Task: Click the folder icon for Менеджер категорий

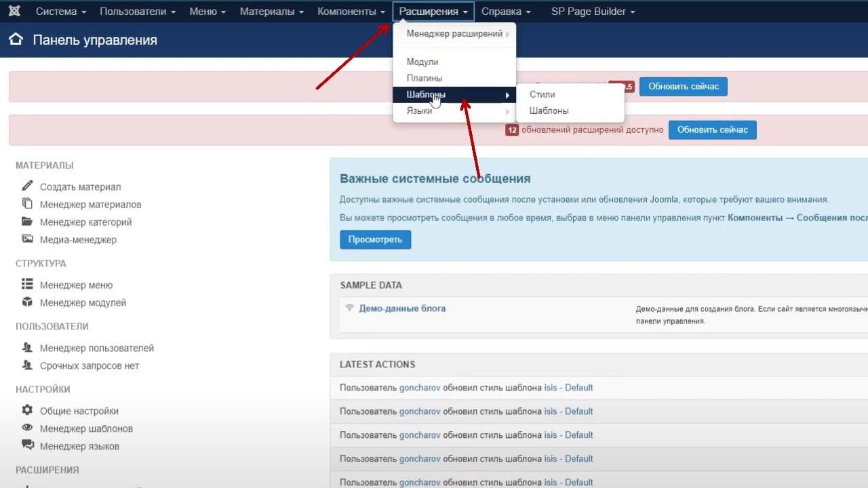Action: tap(27, 221)
